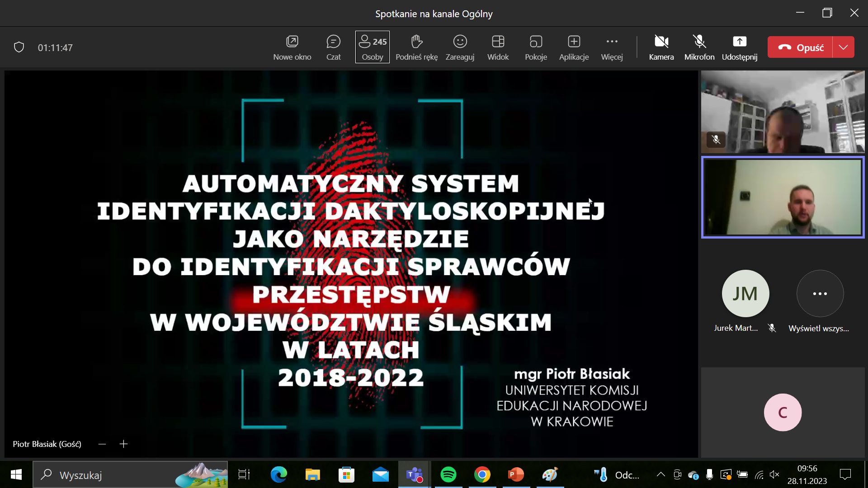Unmute the Mikrofon
This screenshot has height=488, width=868.
coord(699,47)
